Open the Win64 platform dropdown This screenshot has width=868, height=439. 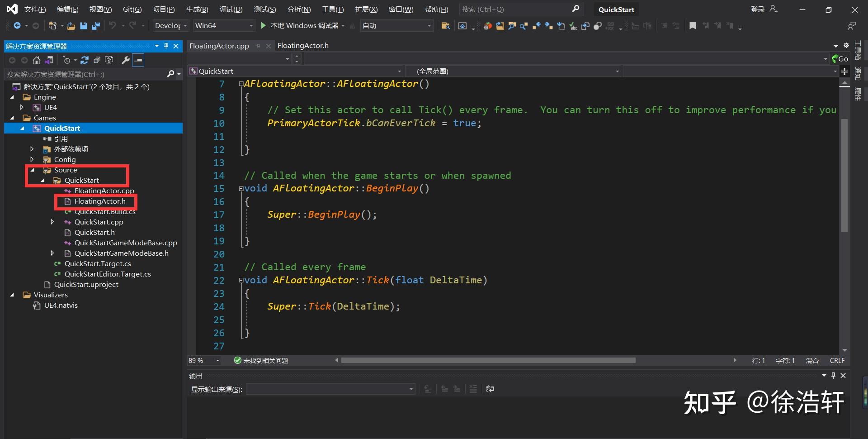click(252, 26)
